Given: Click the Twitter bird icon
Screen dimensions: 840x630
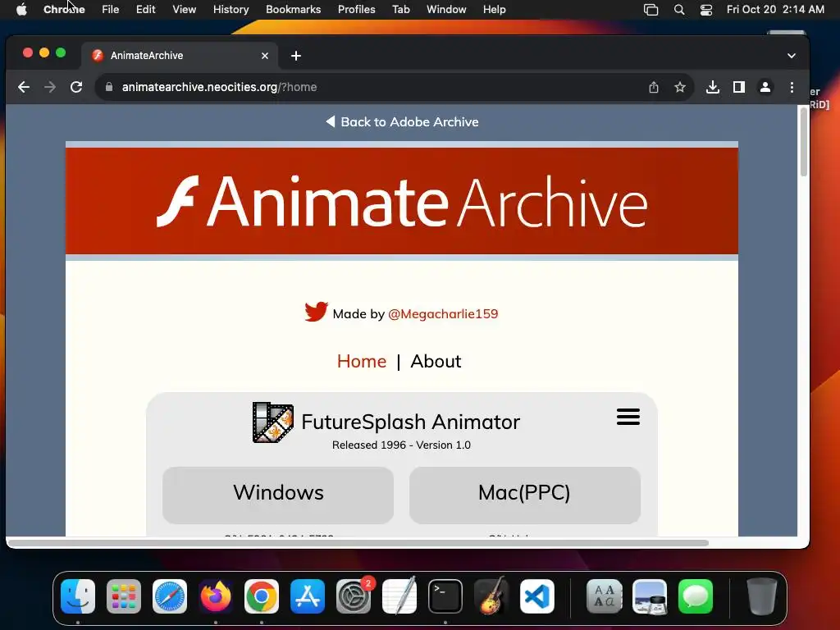Looking at the screenshot, I should tap(316, 312).
